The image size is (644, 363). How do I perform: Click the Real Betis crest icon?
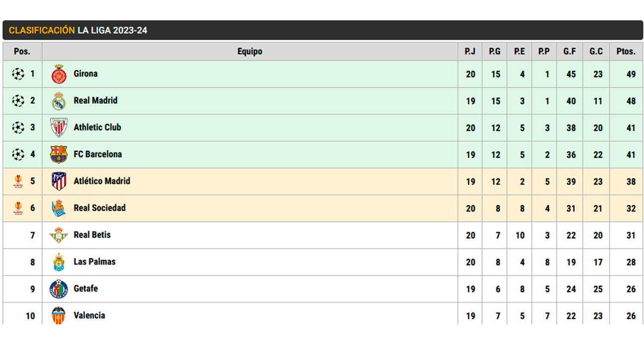pos(59,235)
